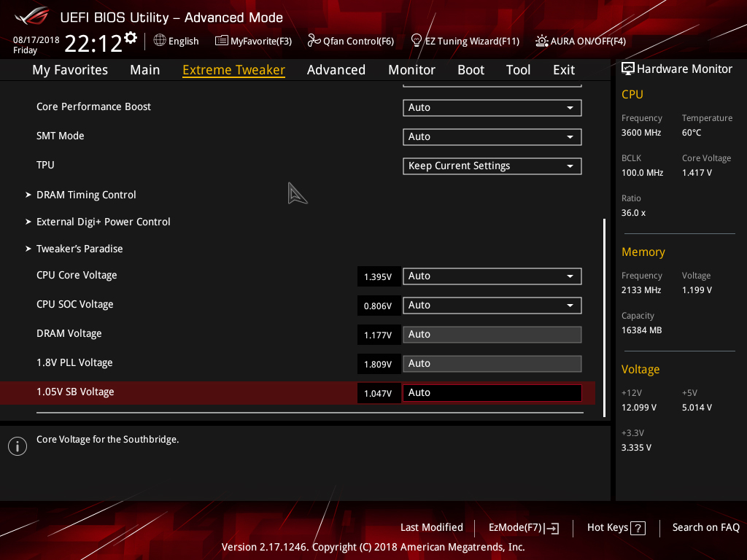Click the 12.099 V +12V reading
747x560 pixels.
click(638, 407)
